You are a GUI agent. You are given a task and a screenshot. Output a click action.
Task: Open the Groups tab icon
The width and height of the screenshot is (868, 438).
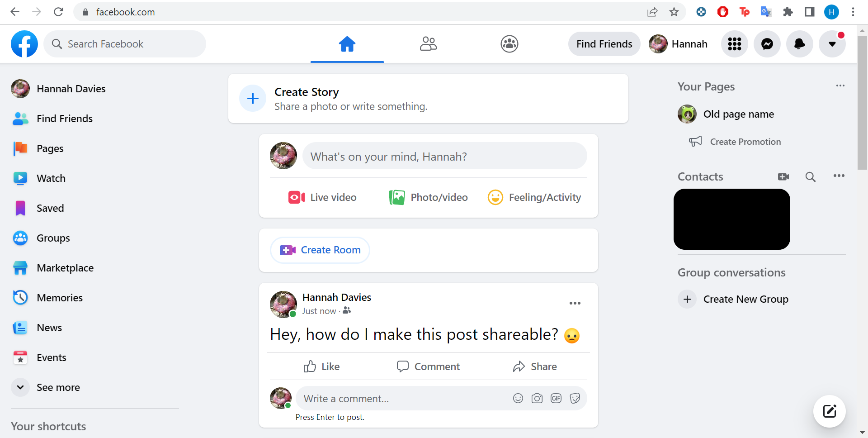[x=509, y=44]
